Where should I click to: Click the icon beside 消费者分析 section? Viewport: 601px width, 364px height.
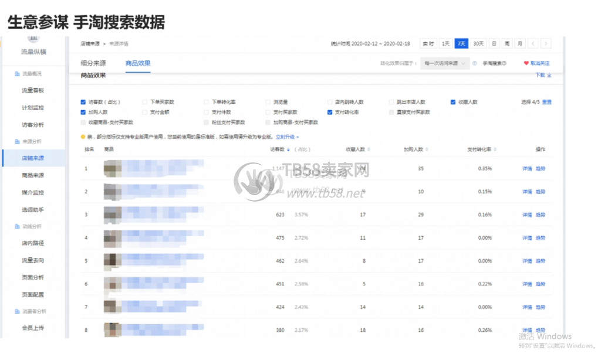click(17, 312)
